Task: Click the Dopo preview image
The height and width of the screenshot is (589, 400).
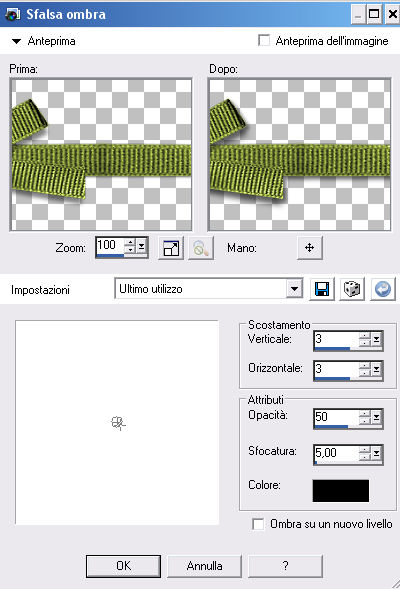Action: point(299,154)
